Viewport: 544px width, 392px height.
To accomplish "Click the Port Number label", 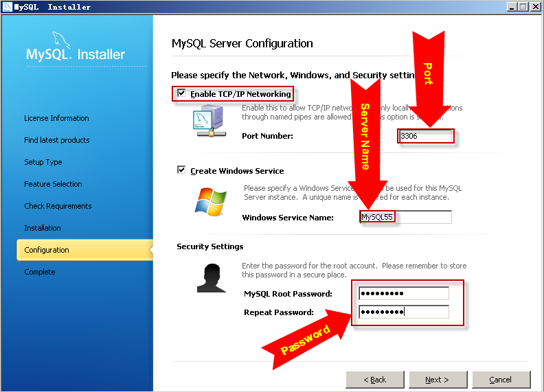I will (x=267, y=136).
